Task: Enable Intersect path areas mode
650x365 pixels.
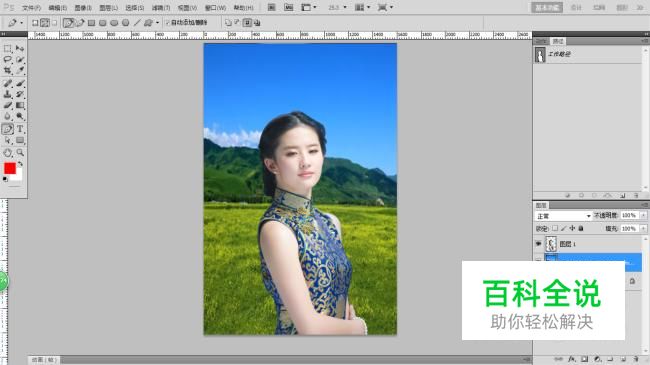Action: click(247, 23)
